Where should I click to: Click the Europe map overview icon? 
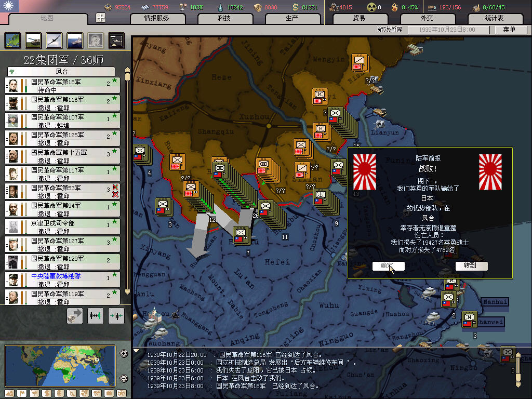[12, 40]
